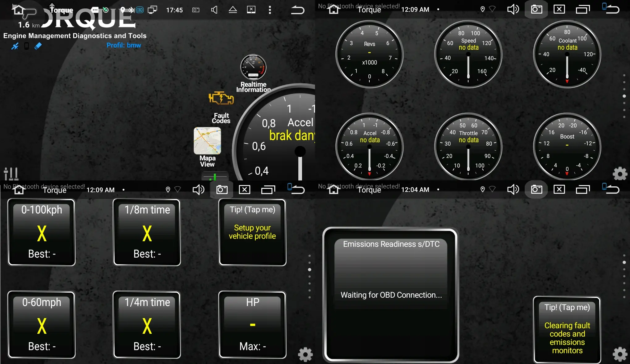The image size is (630, 364).
Task: Tap the camera icon on the emissions screen
Action: [536, 189]
